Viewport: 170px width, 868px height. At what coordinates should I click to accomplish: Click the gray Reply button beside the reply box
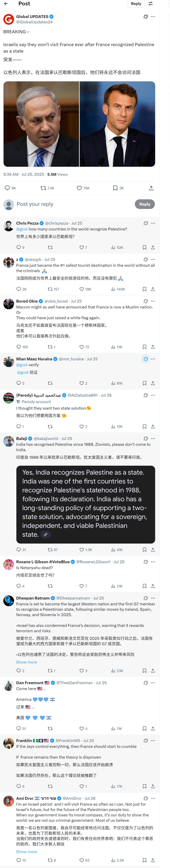pos(145,204)
